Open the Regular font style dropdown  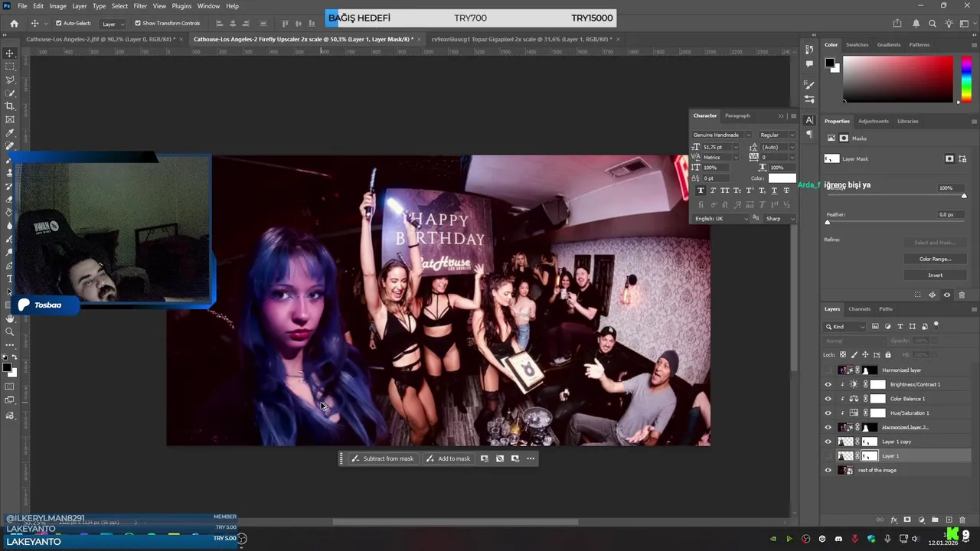click(x=776, y=135)
